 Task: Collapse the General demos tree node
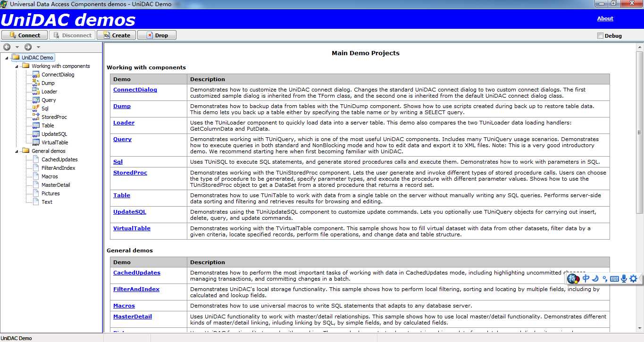[17, 151]
